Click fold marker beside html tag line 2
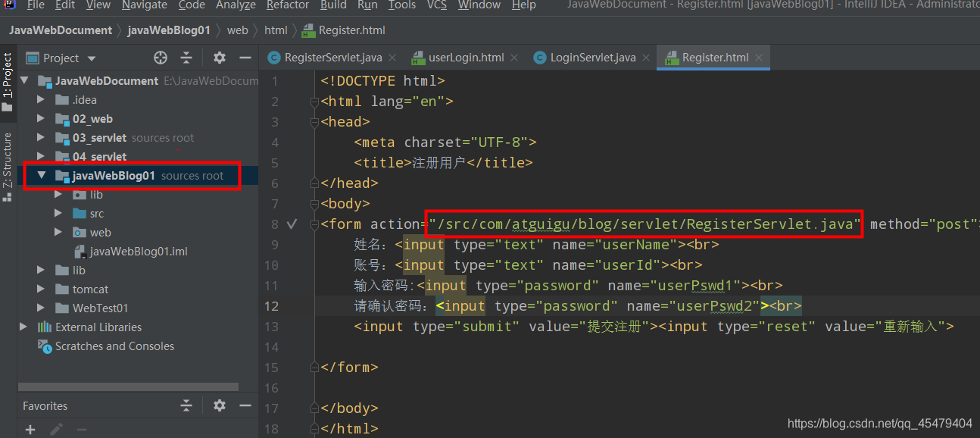Viewport: 980px width, 438px height. (x=314, y=102)
